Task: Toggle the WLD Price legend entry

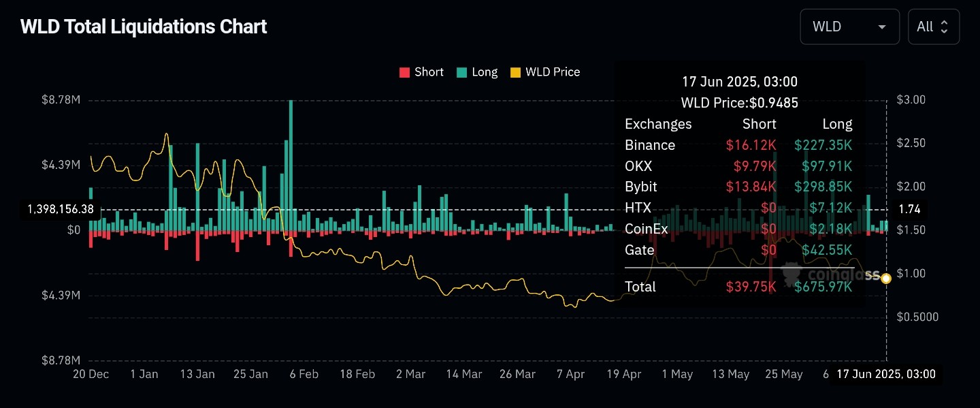Action: (x=544, y=72)
